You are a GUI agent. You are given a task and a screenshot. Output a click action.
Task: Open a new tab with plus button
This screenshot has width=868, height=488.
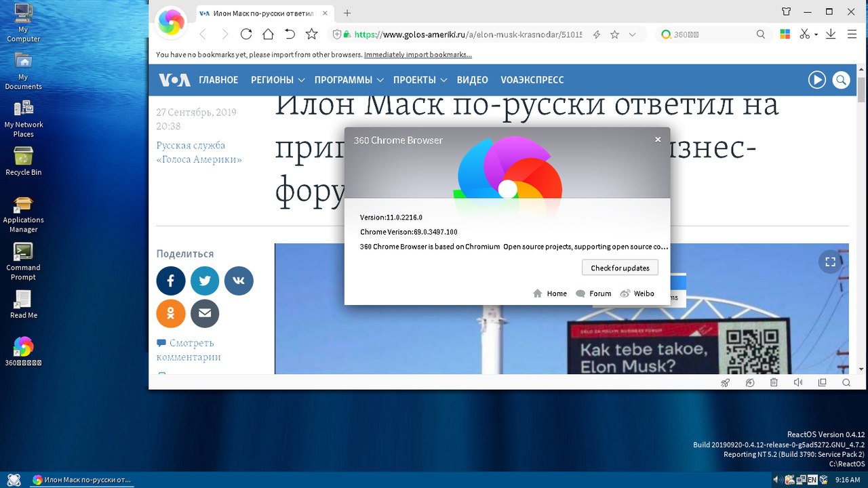point(347,13)
